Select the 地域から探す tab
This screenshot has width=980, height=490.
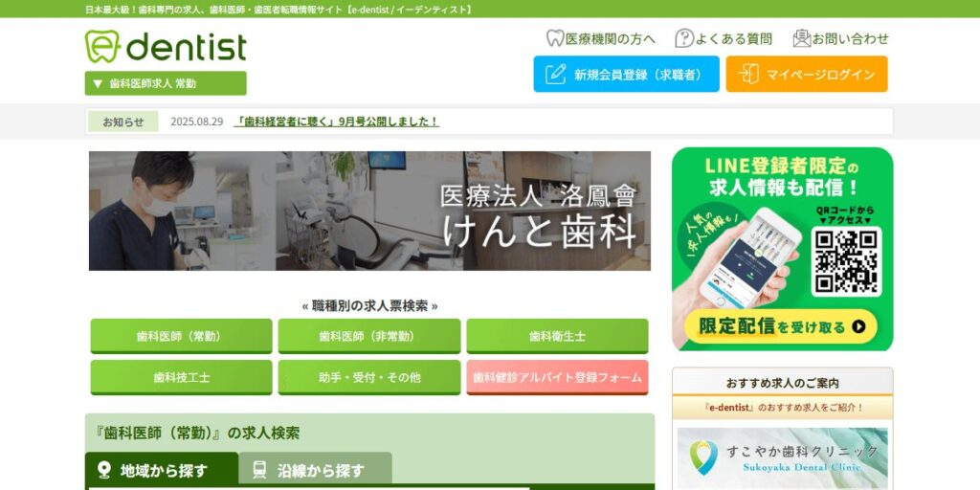(x=162, y=469)
